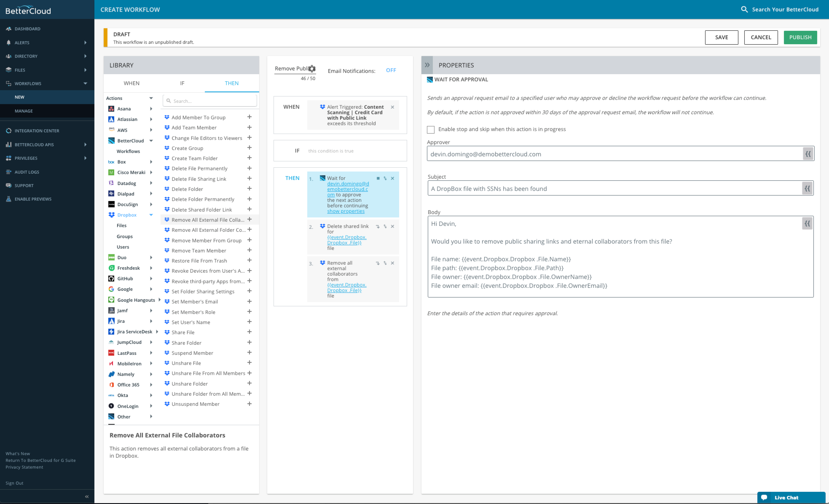Expand the Asana integration list

[x=151, y=109]
